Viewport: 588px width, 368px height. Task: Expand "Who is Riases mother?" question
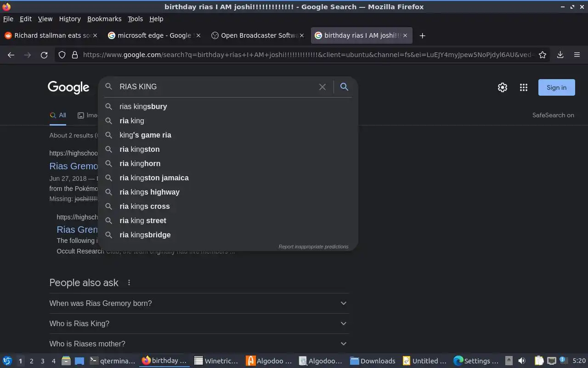point(199,344)
